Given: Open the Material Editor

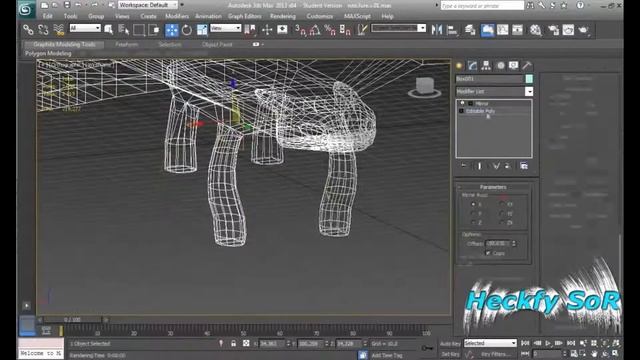Looking at the screenshot, I should [x=536, y=30].
